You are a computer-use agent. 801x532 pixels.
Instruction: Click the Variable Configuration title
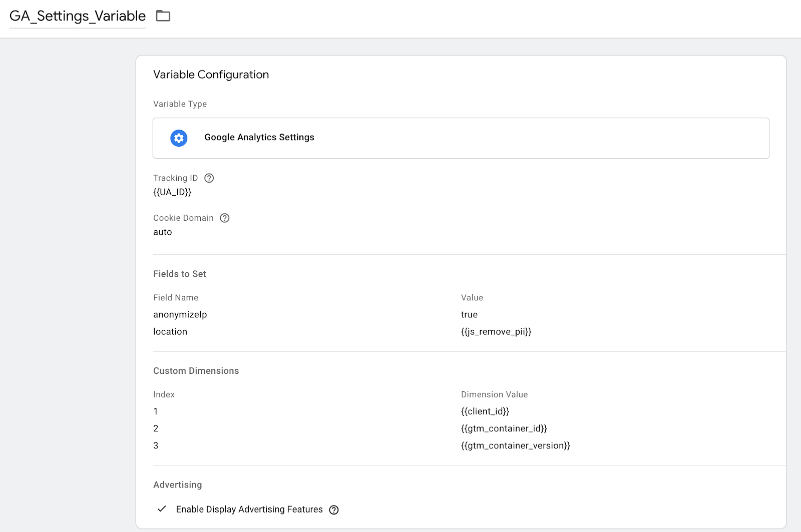click(x=211, y=75)
